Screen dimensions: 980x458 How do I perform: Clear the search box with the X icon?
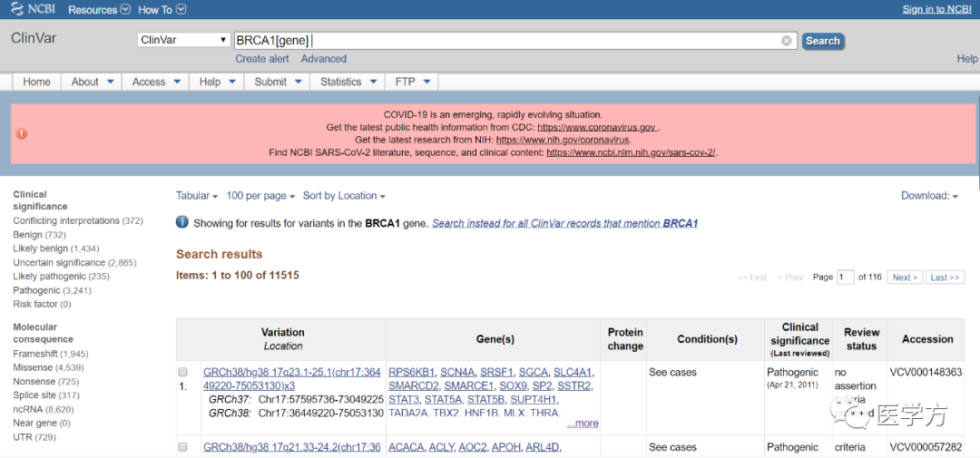point(786,41)
